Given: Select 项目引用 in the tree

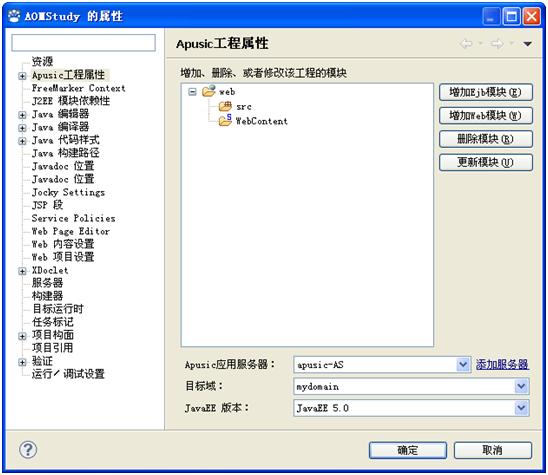Looking at the screenshot, I should 53,348.
